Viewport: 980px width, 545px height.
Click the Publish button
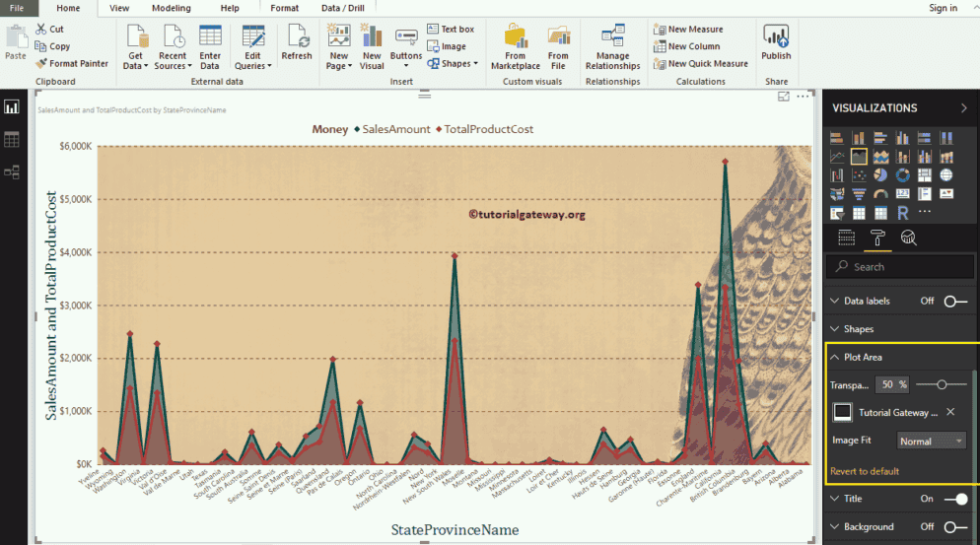pos(776,42)
